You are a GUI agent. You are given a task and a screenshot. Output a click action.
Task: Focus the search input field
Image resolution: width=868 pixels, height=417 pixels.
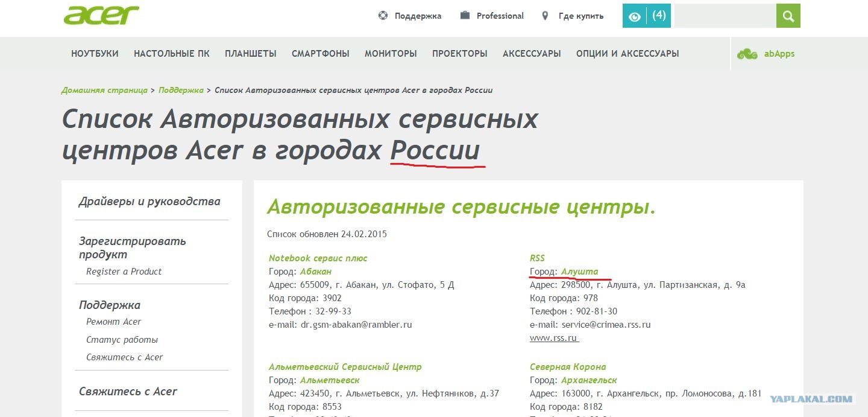(x=725, y=16)
